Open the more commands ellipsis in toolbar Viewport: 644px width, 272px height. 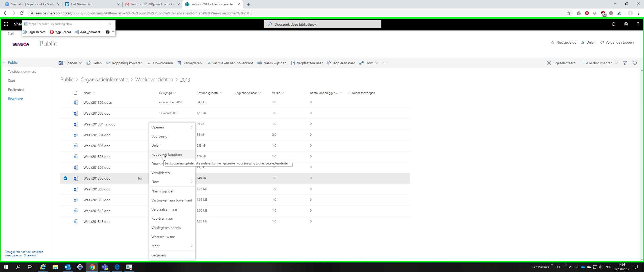[x=385, y=63]
